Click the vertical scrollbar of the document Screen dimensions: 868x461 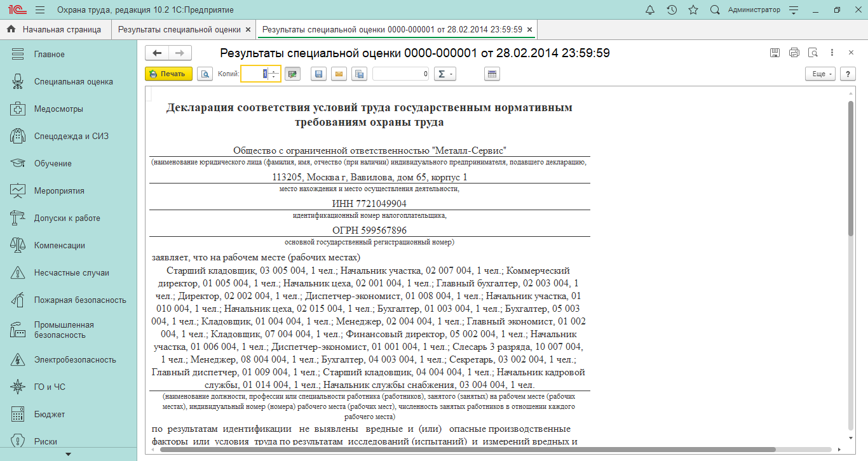click(851, 170)
